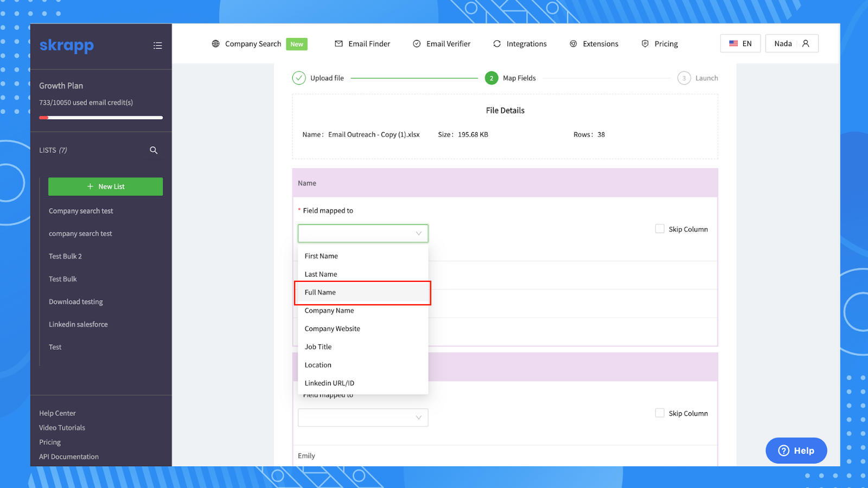This screenshot has width=868, height=488.
Task: Click the US flag language icon
Action: click(733, 43)
